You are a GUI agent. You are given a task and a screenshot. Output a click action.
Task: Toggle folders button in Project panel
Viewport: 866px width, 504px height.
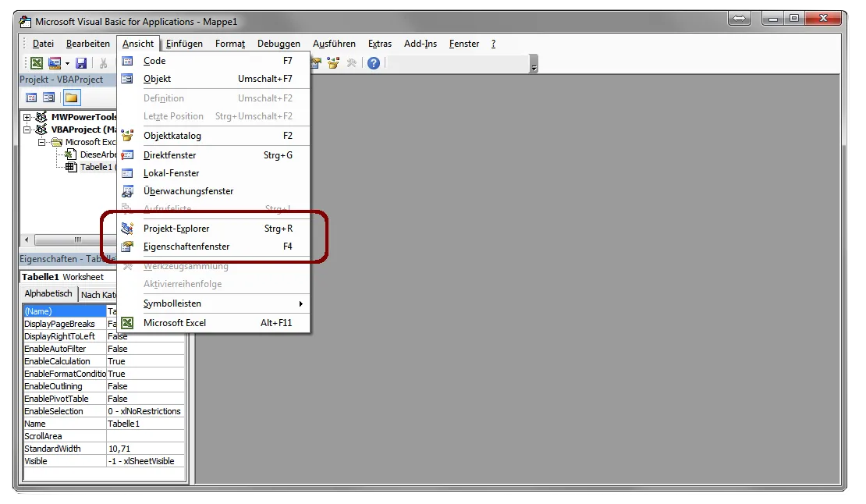pyautogui.click(x=71, y=98)
